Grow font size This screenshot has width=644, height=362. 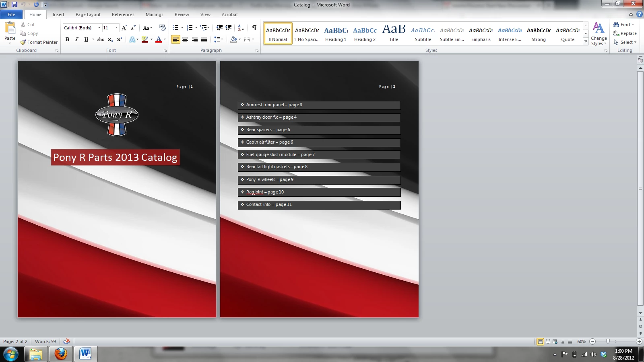click(124, 28)
